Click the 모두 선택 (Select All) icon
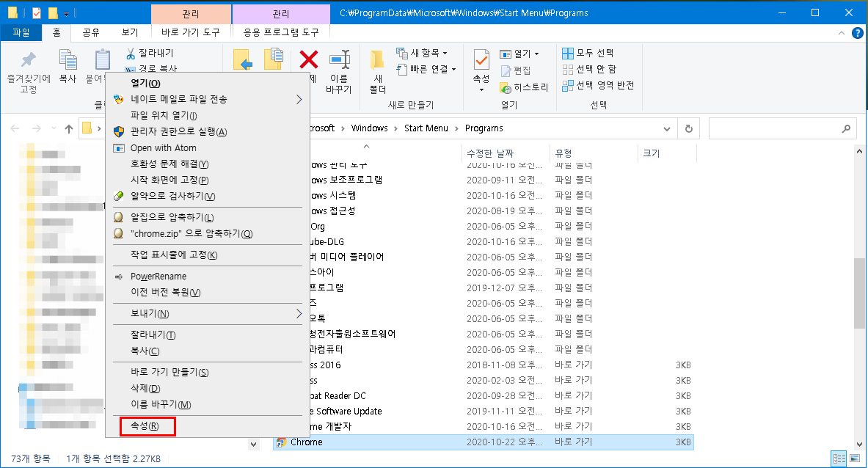The image size is (868, 468). [x=569, y=52]
